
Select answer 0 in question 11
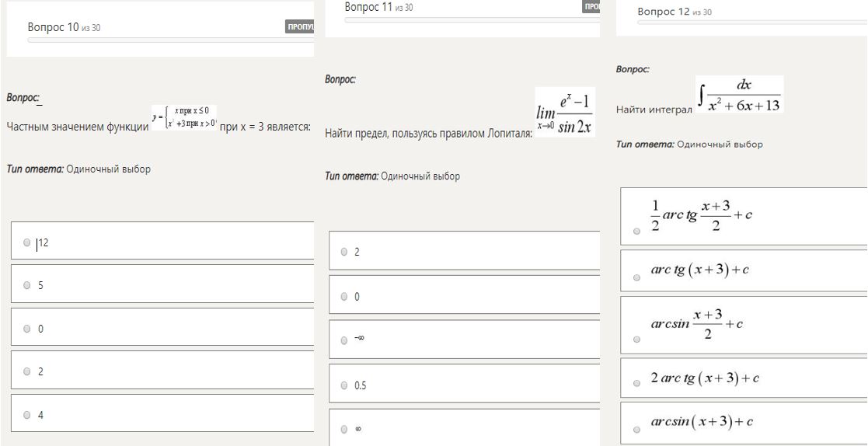(345, 296)
